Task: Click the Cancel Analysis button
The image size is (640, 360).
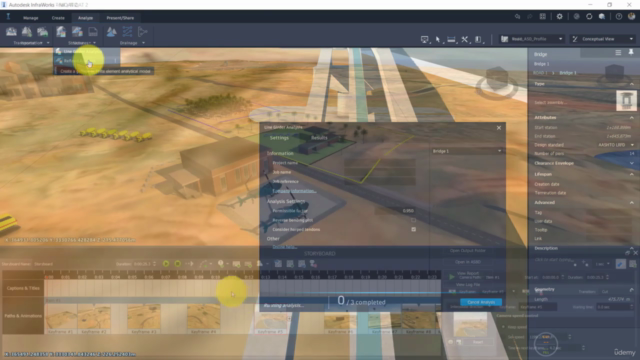Action: point(481,302)
